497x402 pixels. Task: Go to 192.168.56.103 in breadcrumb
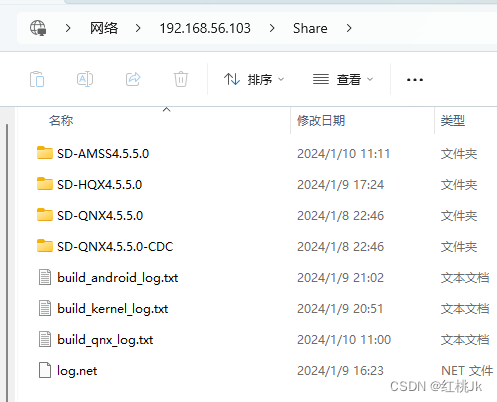tap(205, 28)
